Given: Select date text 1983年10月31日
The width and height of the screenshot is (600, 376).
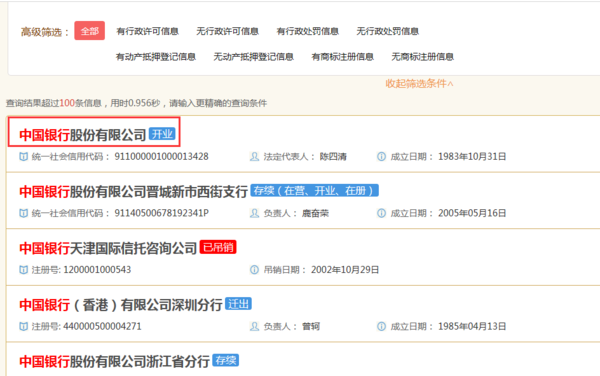Looking at the screenshot, I should pyautogui.click(x=472, y=156).
